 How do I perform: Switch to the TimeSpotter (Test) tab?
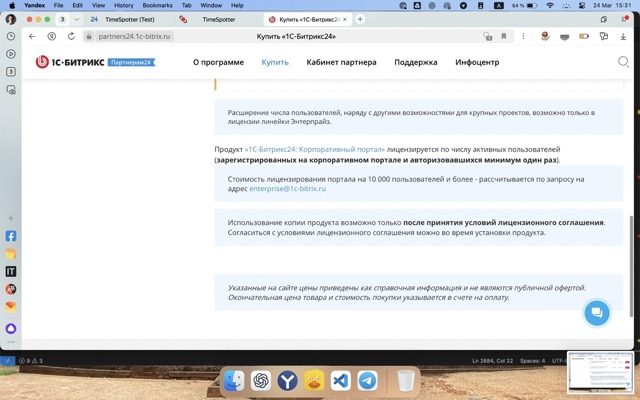point(130,19)
